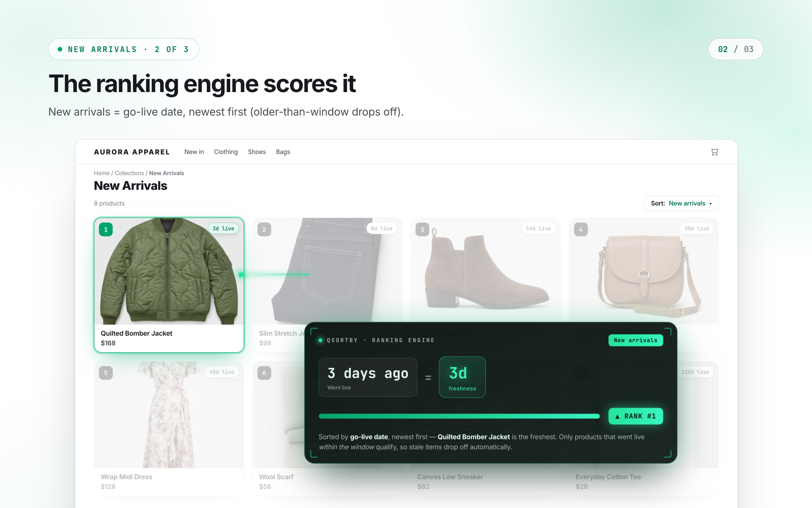Screen dimensions: 812x508
Task: Click the Everyday Cotton Tee title
Action: coord(608,477)
